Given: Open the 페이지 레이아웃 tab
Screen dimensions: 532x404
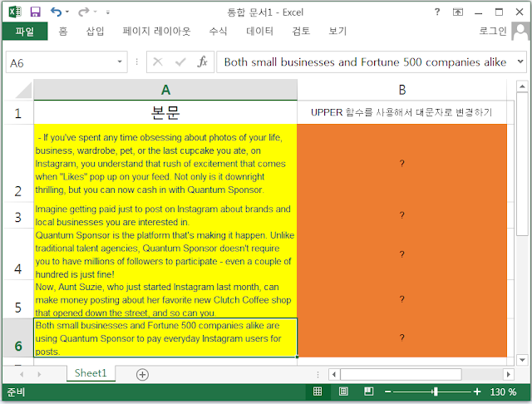Looking at the screenshot, I should click(156, 32).
